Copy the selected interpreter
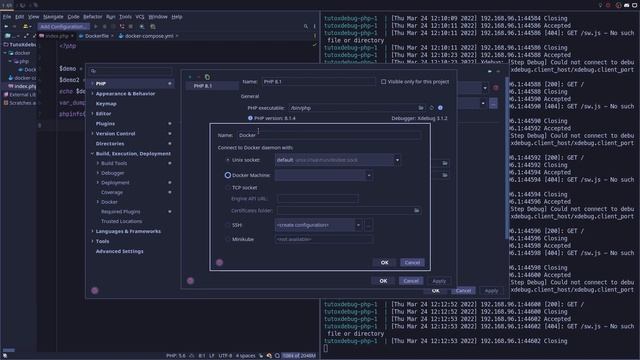 tap(207, 77)
